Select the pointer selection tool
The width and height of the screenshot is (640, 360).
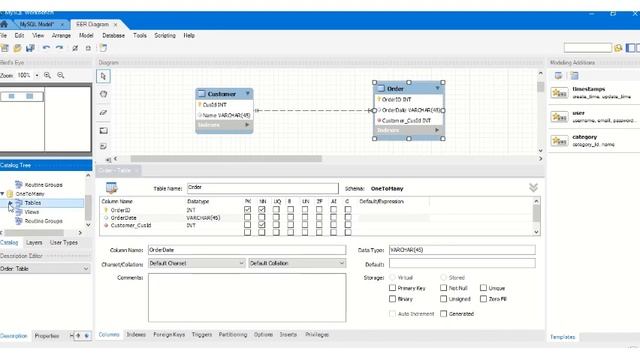point(103,76)
